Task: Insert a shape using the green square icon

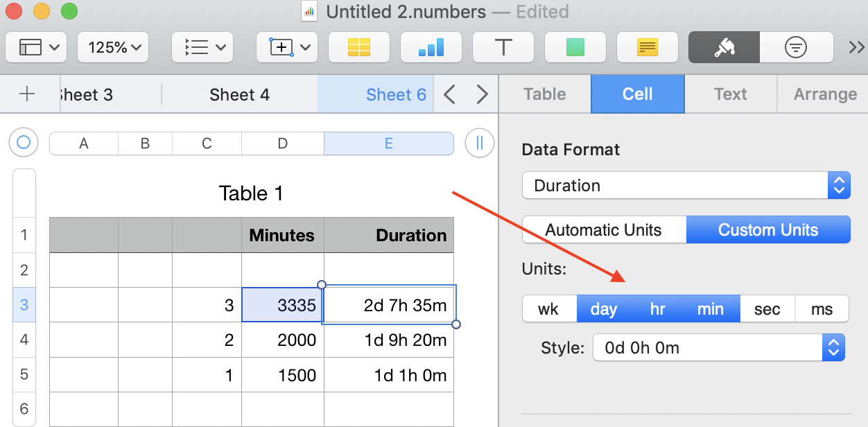Action: [575, 47]
